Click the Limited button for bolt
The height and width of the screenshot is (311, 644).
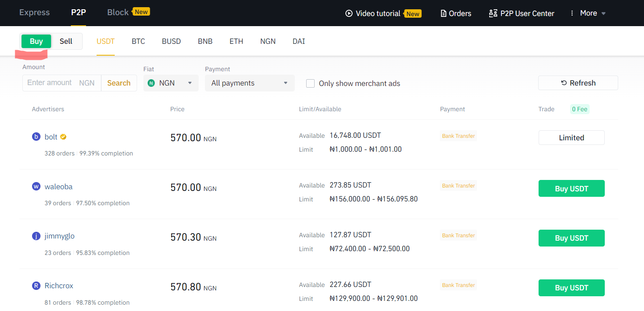(571, 138)
